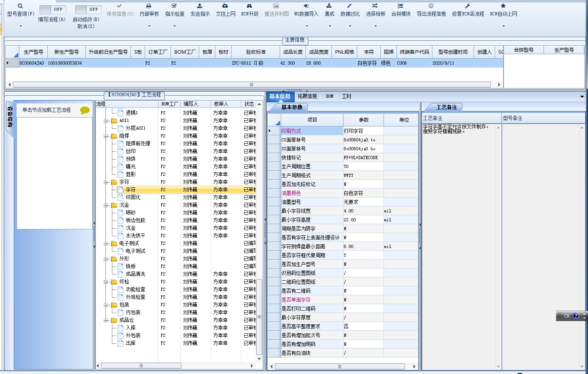Viewport: 588px width, 374px height.
Task: Click 最小字符线宽 value 4.00
Action: [x=363, y=211]
